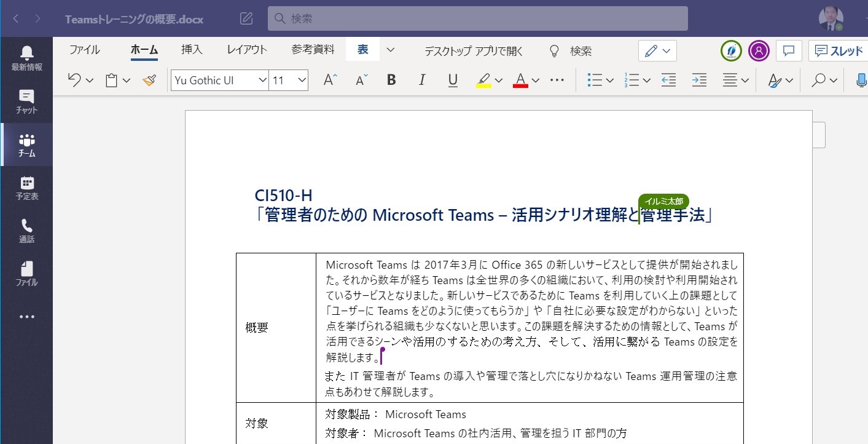Click the document title Teamsトレーニングの概要.docx
Screen dimensions: 868x444
tap(134, 19)
